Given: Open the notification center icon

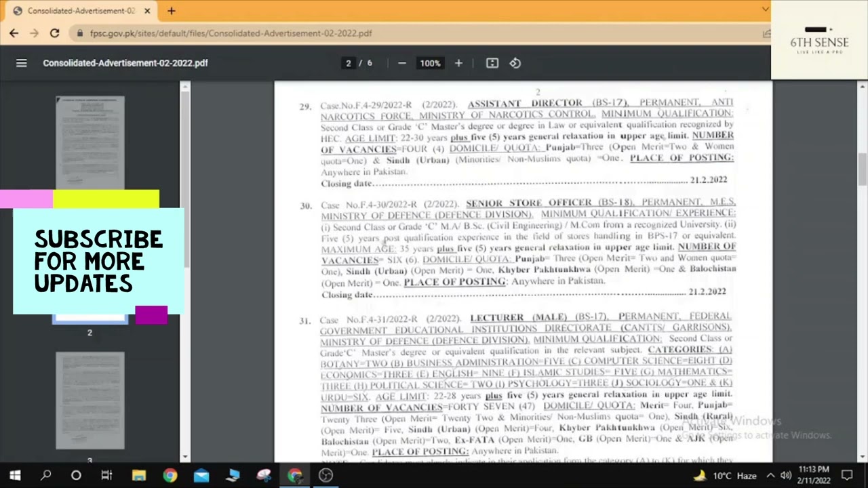Looking at the screenshot, I should pyautogui.click(x=846, y=475).
